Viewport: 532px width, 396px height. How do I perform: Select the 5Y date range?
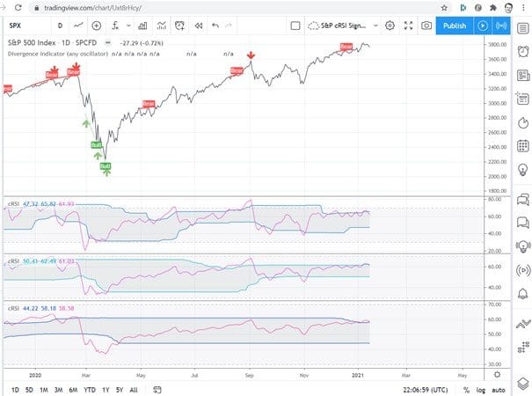[x=120, y=390]
